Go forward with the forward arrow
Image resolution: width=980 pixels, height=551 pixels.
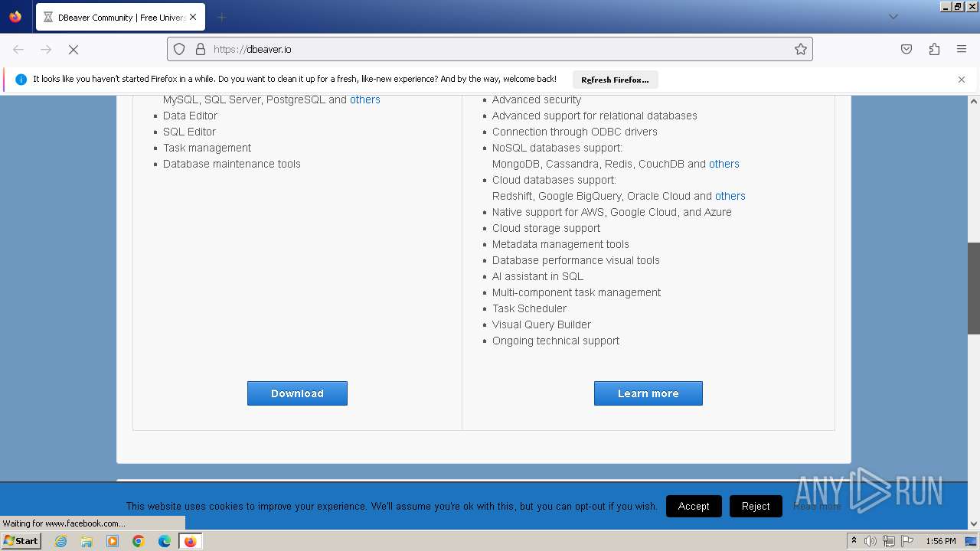[x=46, y=49]
